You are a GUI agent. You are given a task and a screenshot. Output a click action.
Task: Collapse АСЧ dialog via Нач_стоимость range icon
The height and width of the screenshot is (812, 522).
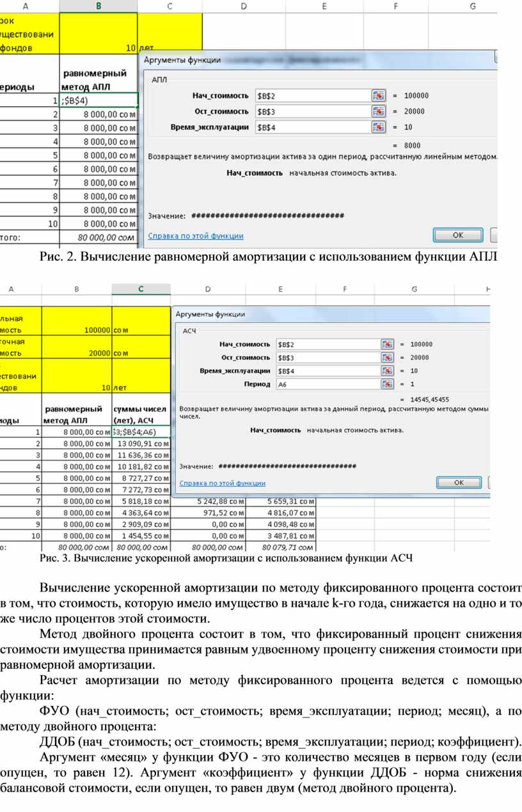tap(387, 344)
